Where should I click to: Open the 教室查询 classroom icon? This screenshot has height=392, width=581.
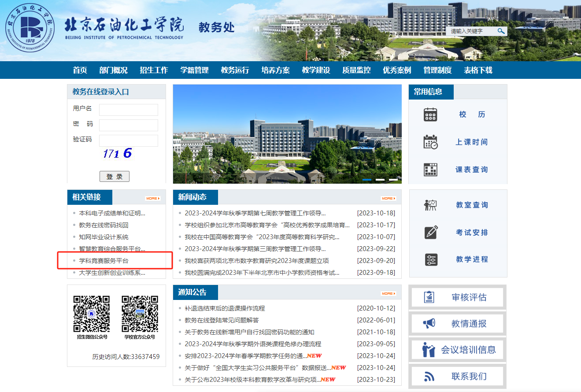coord(430,205)
